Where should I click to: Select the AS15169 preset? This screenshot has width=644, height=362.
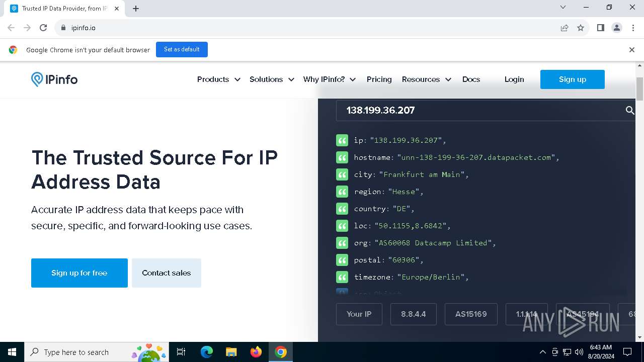(471, 314)
